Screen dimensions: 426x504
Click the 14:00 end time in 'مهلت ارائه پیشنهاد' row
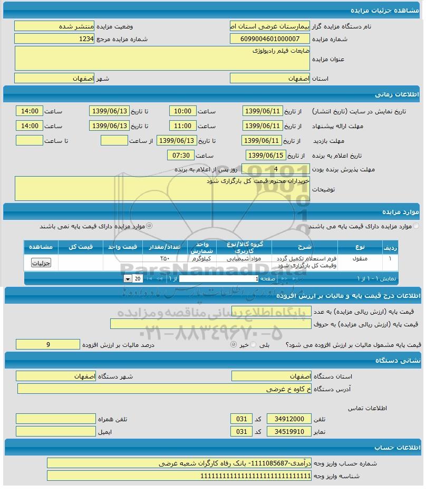30,125
